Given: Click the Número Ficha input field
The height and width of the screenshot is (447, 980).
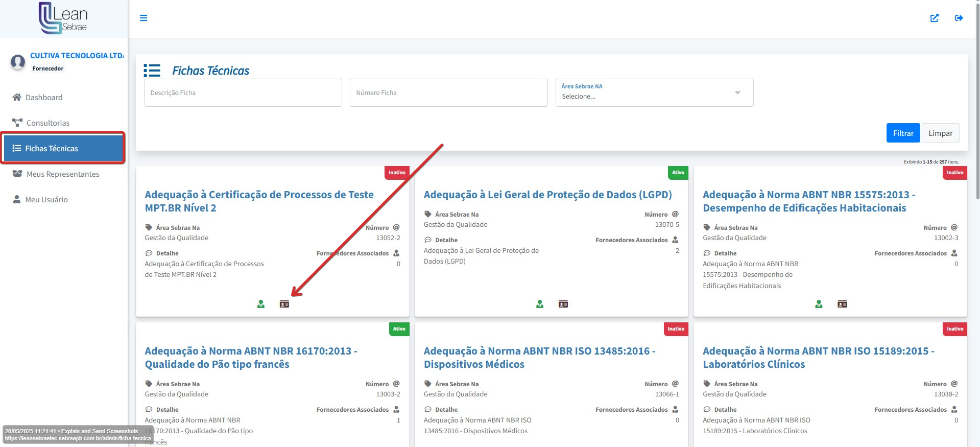Looking at the screenshot, I should (x=448, y=92).
